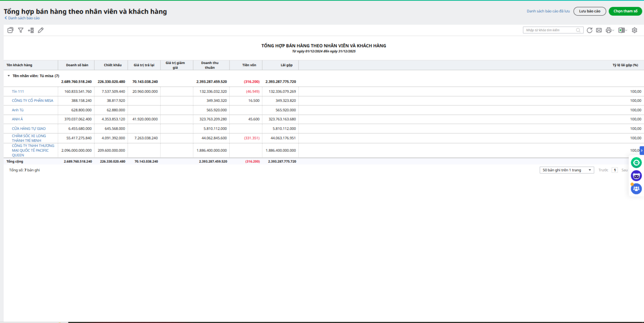Image resolution: width=644 pixels, height=323 pixels.
Task: Open the filter funnel tool
Action: [x=21, y=30]
